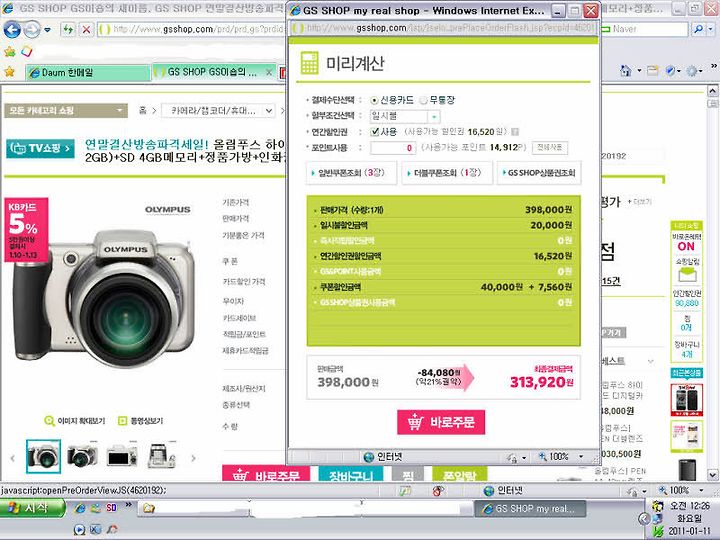This screenshot has width=720, height=540.
Task: Click the 장바구니 4개 sidebar link
Action: [687, 349]
